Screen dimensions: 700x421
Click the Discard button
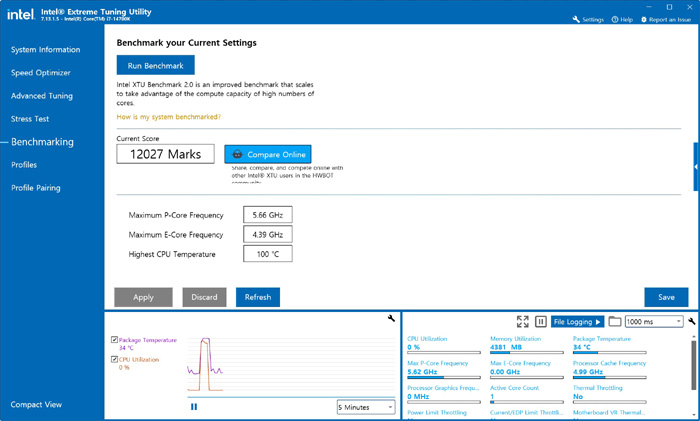pos(204,297)
